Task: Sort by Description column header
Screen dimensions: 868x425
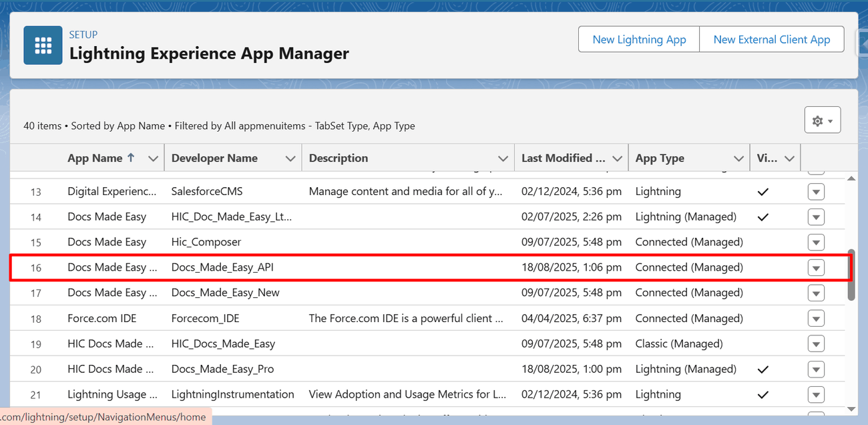Action: [x=339, y=158]
